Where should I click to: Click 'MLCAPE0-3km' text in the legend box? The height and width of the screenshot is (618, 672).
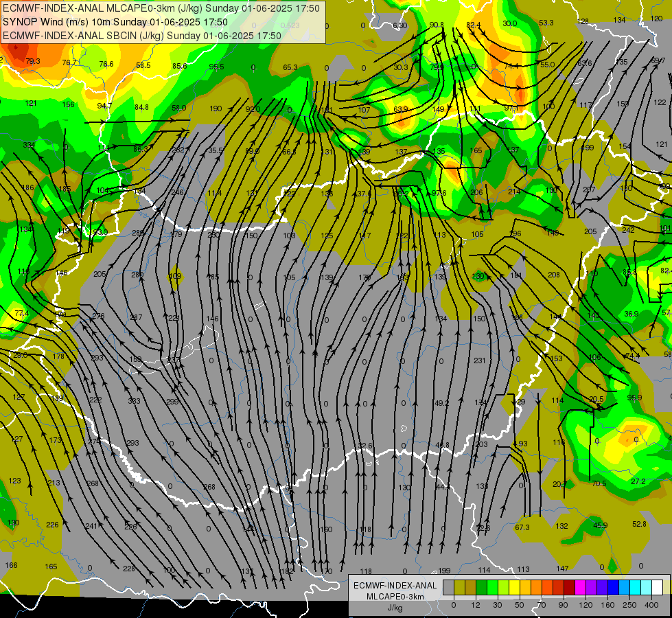pyautogui.click(x=395, y=597)
